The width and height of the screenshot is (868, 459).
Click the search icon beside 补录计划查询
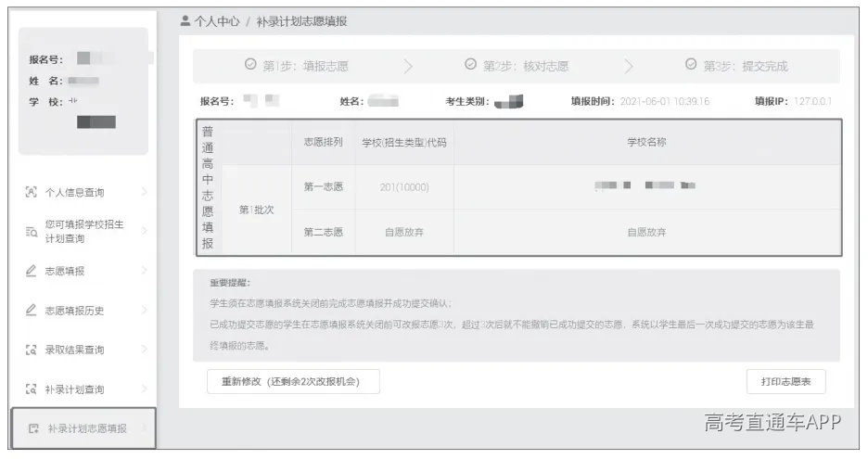pyautogui.click(x=31, y=389)
